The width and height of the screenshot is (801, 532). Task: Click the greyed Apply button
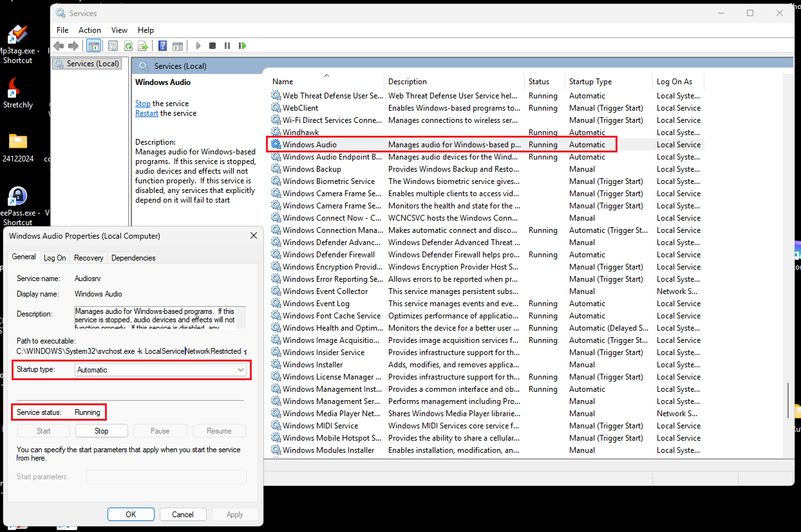235,515
